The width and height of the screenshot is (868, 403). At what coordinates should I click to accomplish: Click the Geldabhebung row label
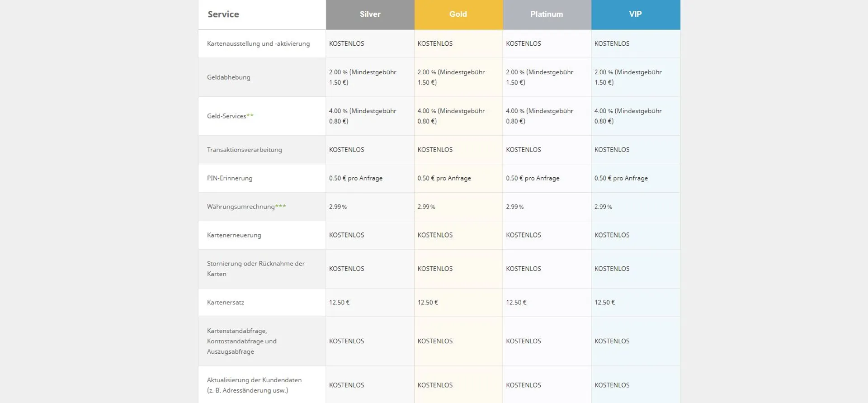[228, 77]
